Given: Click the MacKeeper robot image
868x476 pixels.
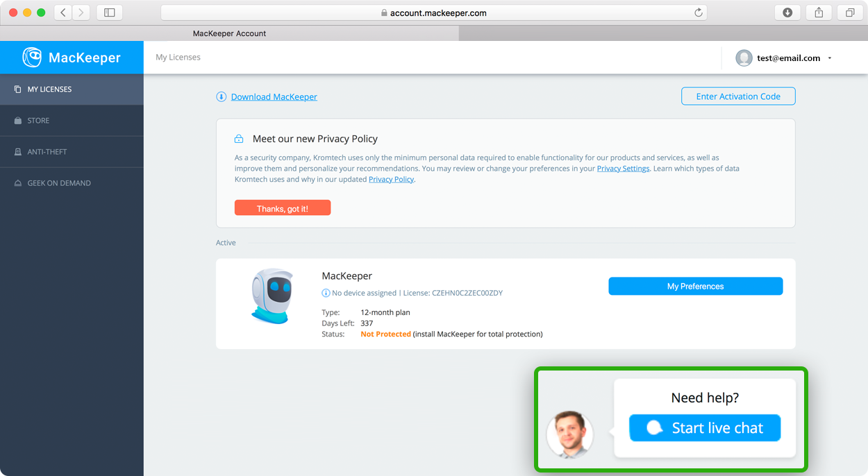Looking at the screenshot, I should point(272,296).
